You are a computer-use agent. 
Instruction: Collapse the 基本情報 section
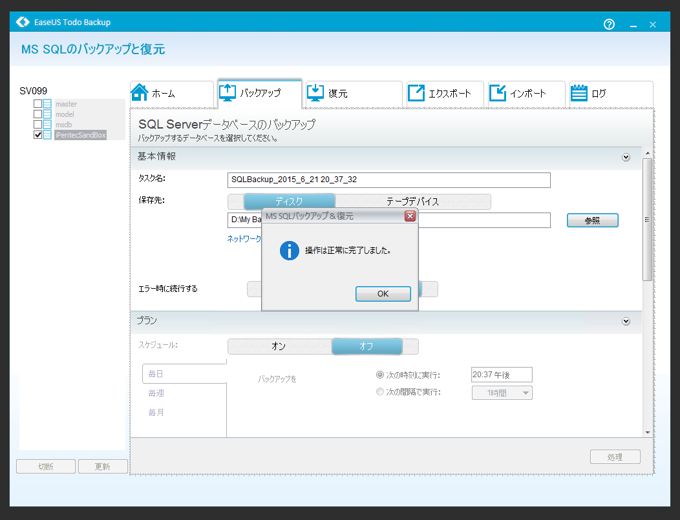point(626,157)
